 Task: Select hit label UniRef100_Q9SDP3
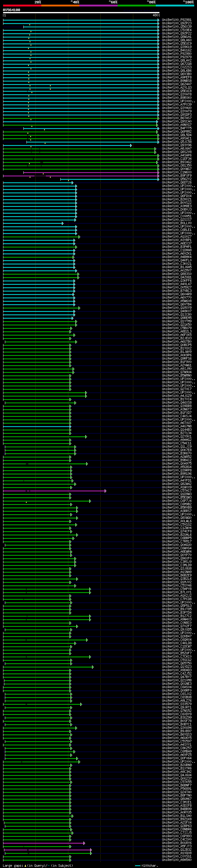click(177, 115)
